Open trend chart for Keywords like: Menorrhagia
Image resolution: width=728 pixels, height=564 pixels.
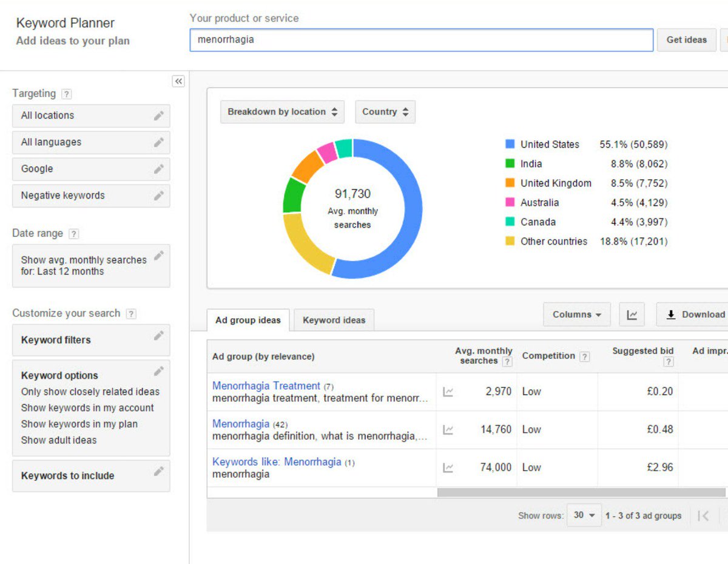(448, 468)
